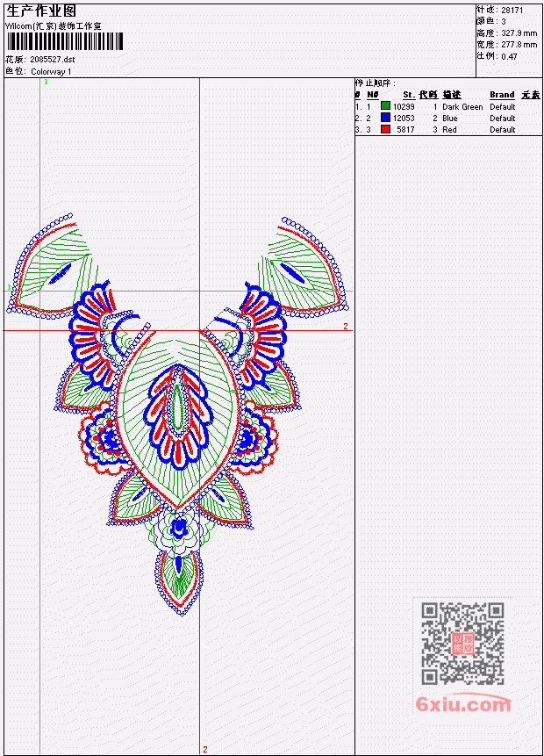Click the scale value 0.47
Screen dimensions: 544x756
(509, 57)
